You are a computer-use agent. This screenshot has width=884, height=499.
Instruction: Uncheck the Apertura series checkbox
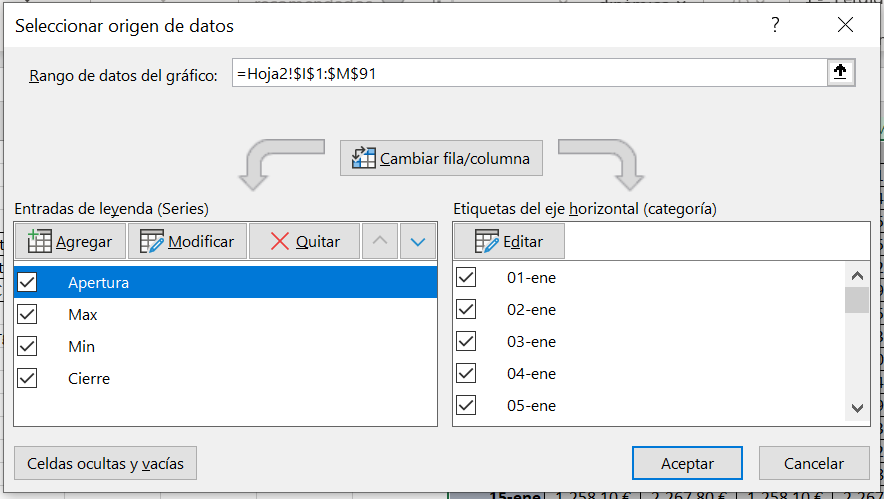[x=27, y=282]
